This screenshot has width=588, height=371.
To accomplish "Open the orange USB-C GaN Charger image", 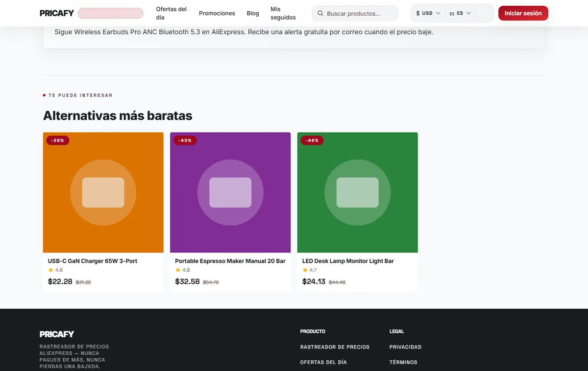I will [103, 192].
